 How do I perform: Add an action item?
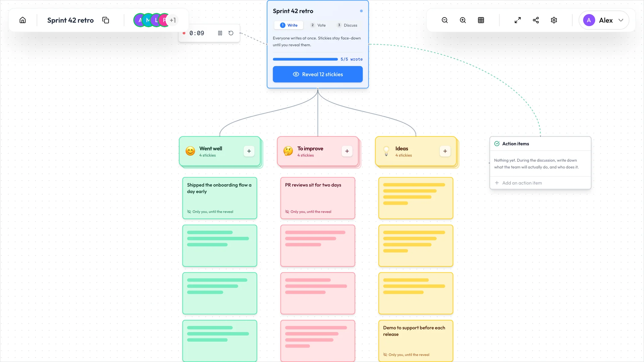pos(540,183)
